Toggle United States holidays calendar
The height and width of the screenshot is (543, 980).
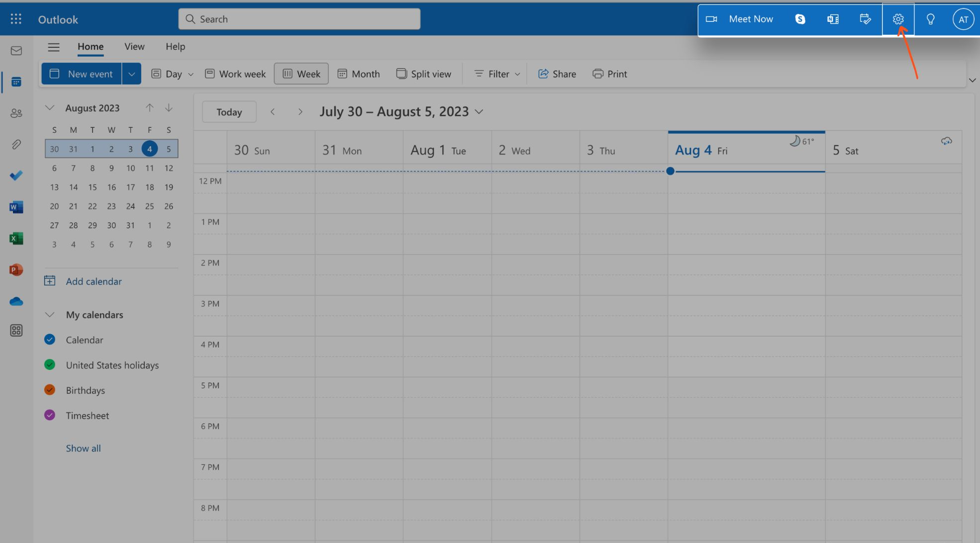[50, 364]
